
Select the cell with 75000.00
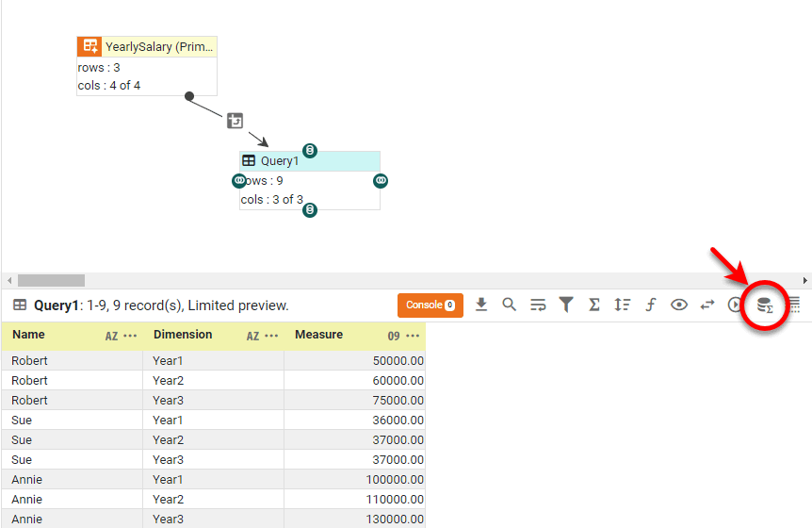[x=355, y=400]
